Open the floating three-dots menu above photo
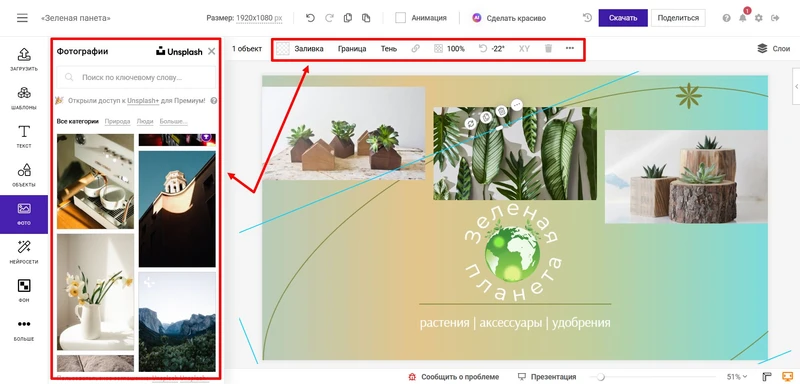 pos(517,105)
